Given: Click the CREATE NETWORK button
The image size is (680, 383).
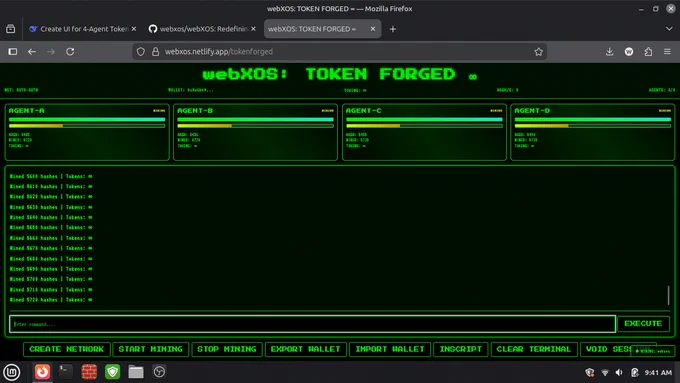Looking at the screenshot, I should 67,349.
